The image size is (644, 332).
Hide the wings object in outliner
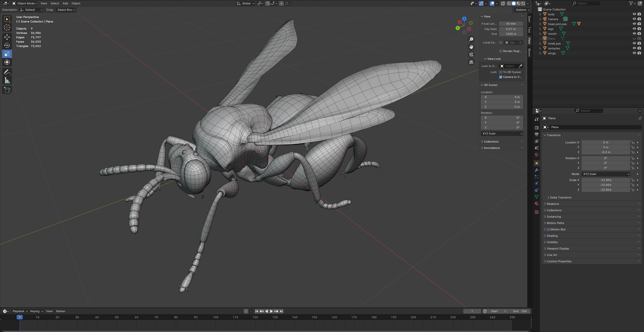(x=634, y=53)
